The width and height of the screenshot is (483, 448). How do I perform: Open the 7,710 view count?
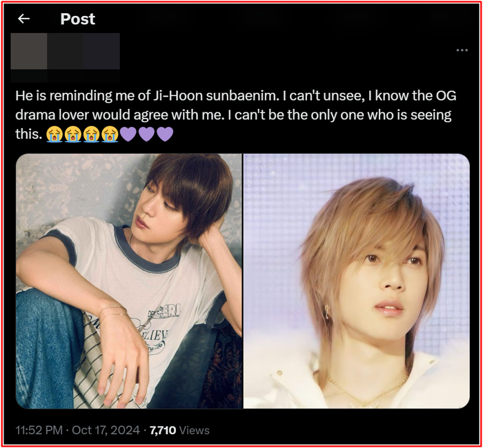tap(163, 430)
